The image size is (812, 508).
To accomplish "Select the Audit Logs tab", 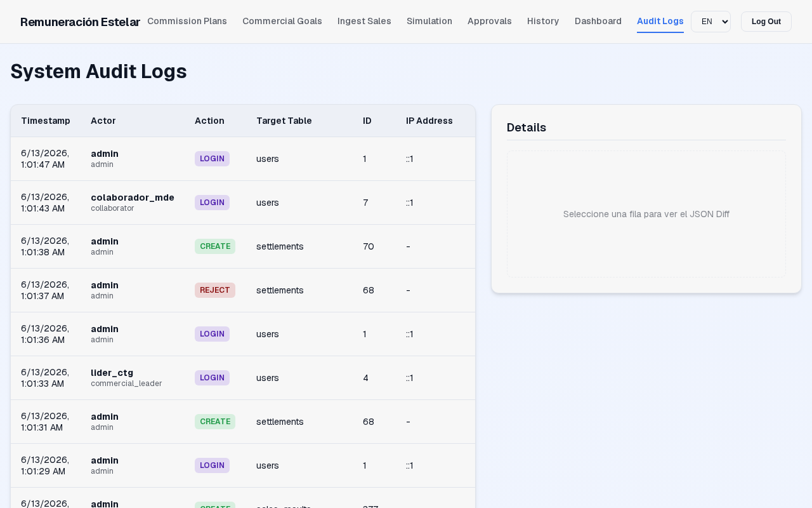I will click(x=660, y=21).
